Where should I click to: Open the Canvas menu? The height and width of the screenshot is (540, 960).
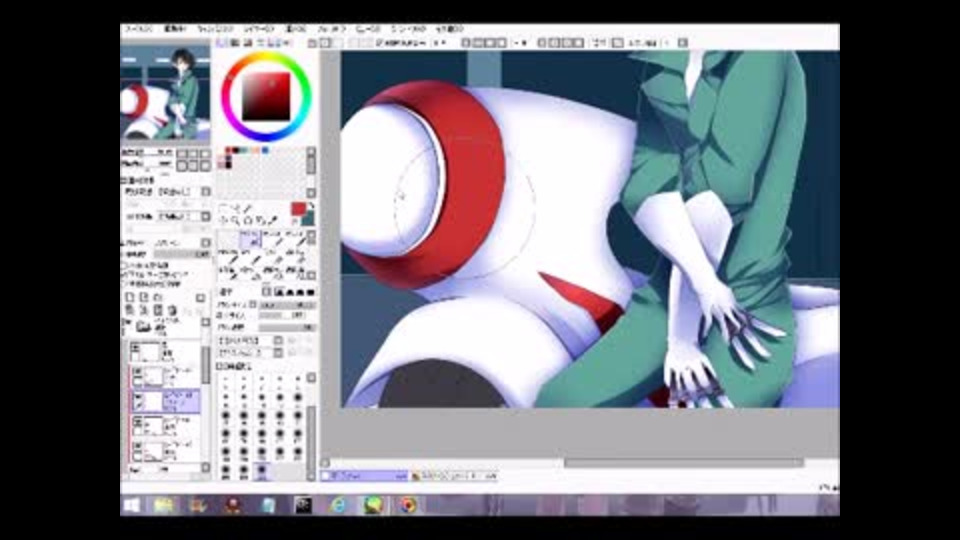(x=215, y=29)
